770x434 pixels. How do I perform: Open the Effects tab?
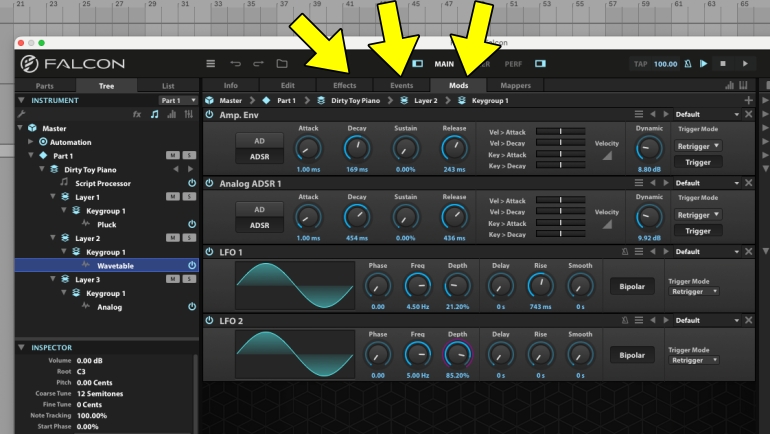point(345,85)
